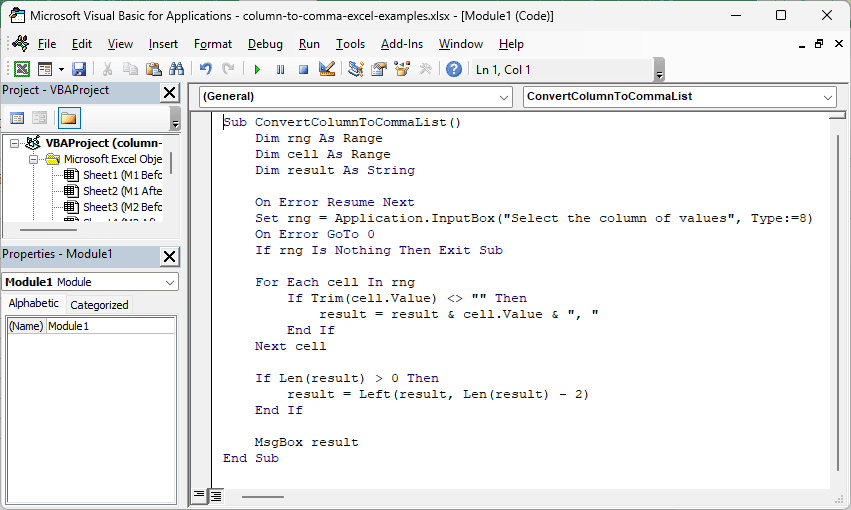Toggle Design Mode icon
The image size is (851, 510).
tap(327, 69)
